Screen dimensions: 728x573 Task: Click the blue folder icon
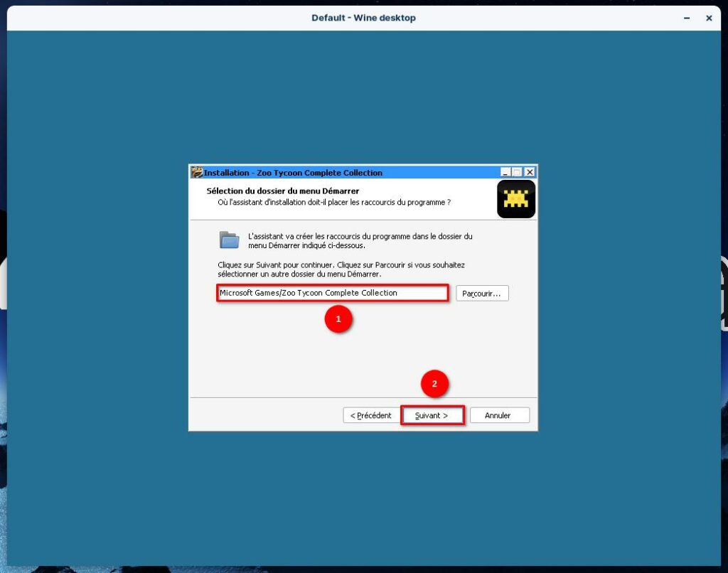[x=229, y=240]
